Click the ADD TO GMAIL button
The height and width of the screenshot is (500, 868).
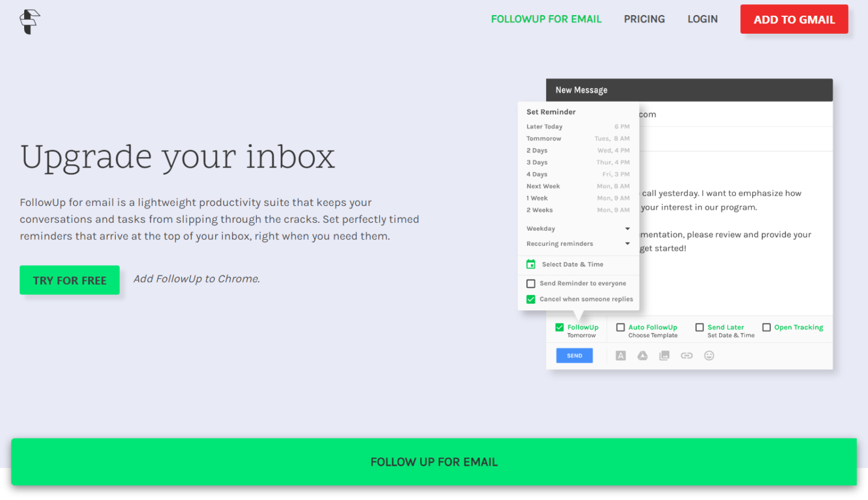tap(794, 19)
